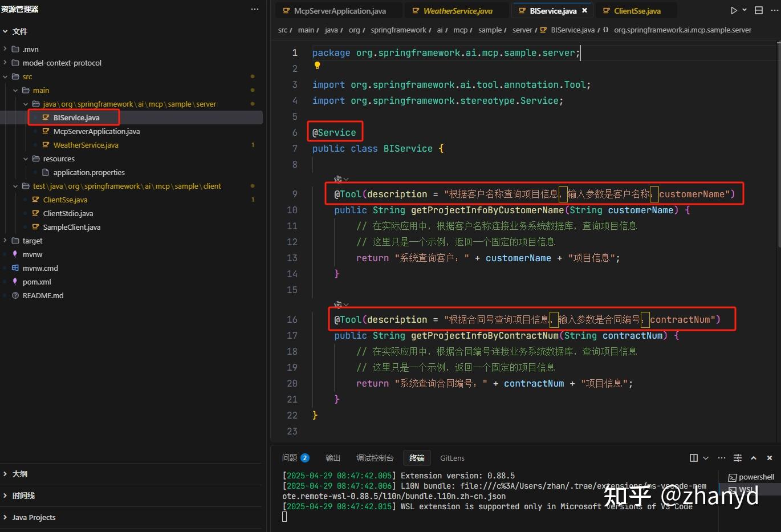781x532 pixels.
Task: Open the run options dropdown arrow
Action: [x=745, y=10]
